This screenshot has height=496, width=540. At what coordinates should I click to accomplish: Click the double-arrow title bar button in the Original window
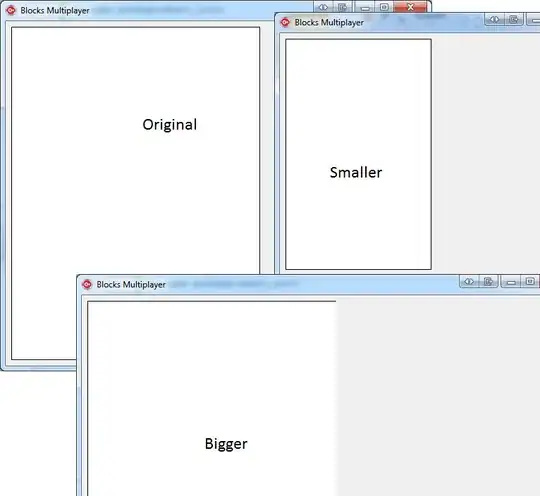(323, 7)
